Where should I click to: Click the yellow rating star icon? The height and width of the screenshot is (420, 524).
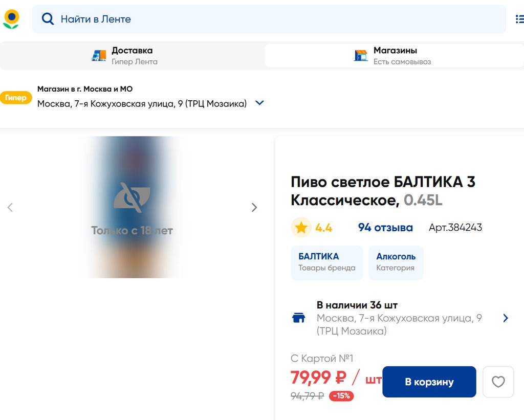point(301,228)
